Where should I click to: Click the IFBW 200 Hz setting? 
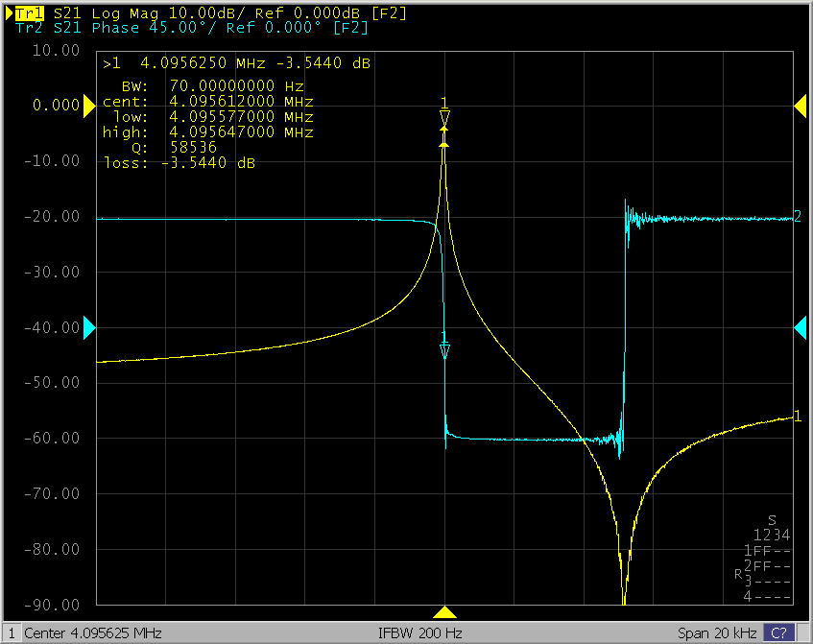point(421,633)
